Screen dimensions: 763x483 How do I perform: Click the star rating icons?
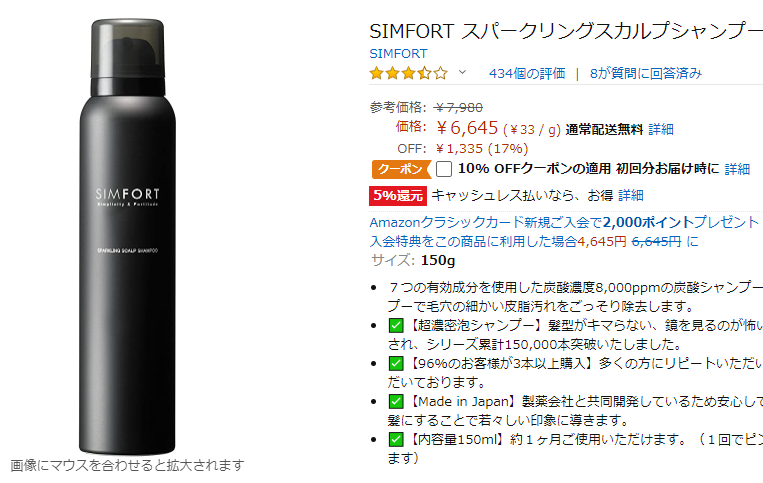pos(408,73)
